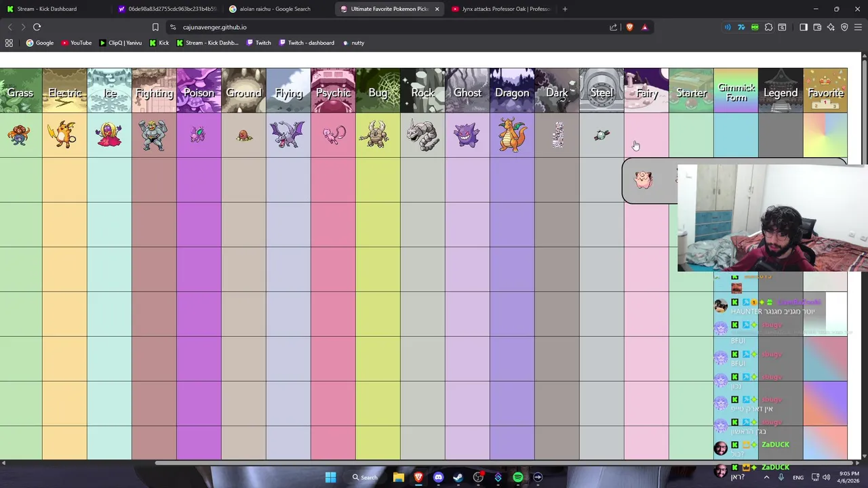Open the Twitch - dashboard bookmark
Screen dimensions: 868x488
(x=307, y=43)
